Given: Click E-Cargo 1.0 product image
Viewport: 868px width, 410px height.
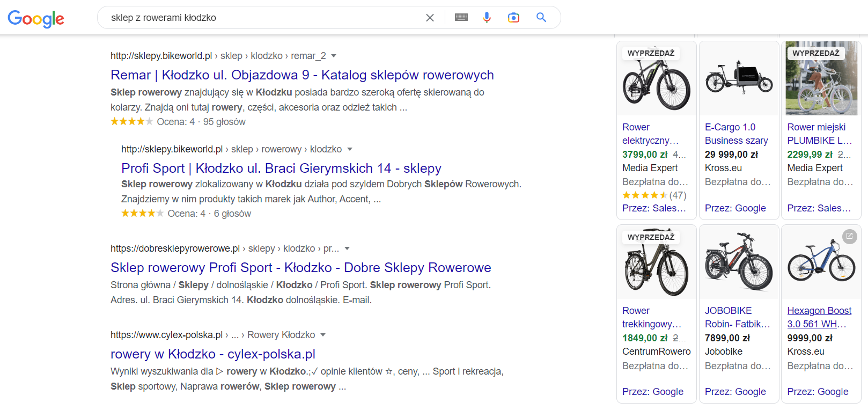Looking at the screenshot, I should click(x=739, y=79).
